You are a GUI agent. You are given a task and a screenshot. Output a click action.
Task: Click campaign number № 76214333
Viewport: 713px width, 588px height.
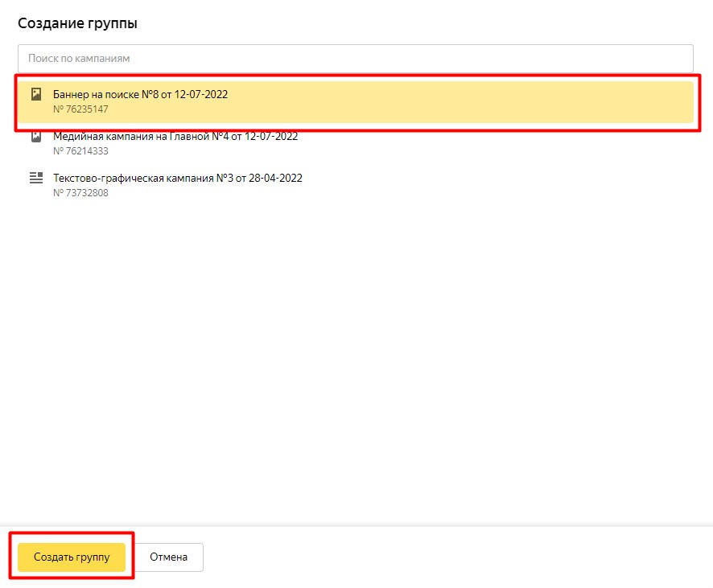tap(80, 151)
